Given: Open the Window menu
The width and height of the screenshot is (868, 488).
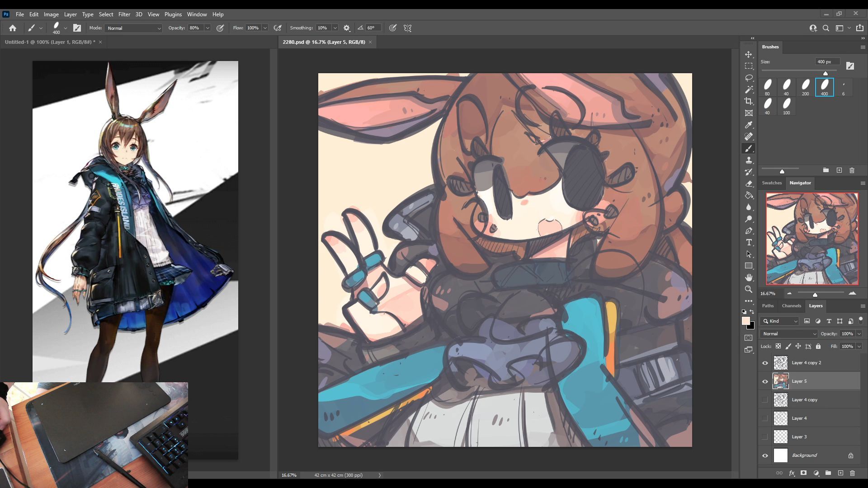Looking at the screenshot, I should (197, 14).
